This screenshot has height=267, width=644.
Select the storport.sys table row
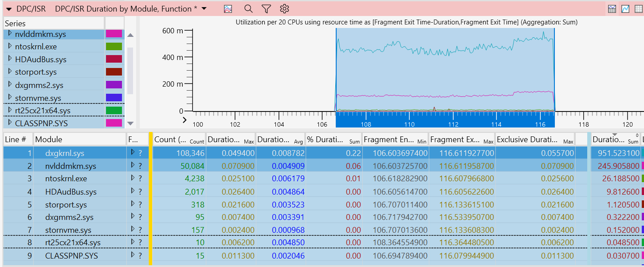pos(66,205)
